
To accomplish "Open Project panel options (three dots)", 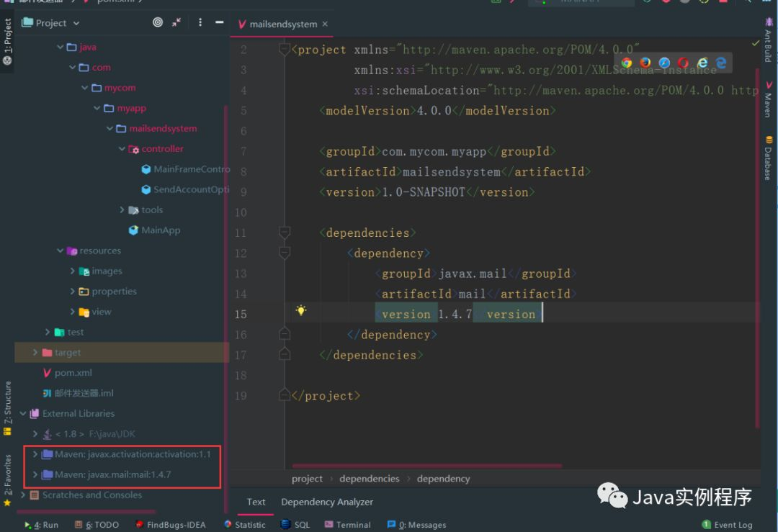I will (200, 23).
